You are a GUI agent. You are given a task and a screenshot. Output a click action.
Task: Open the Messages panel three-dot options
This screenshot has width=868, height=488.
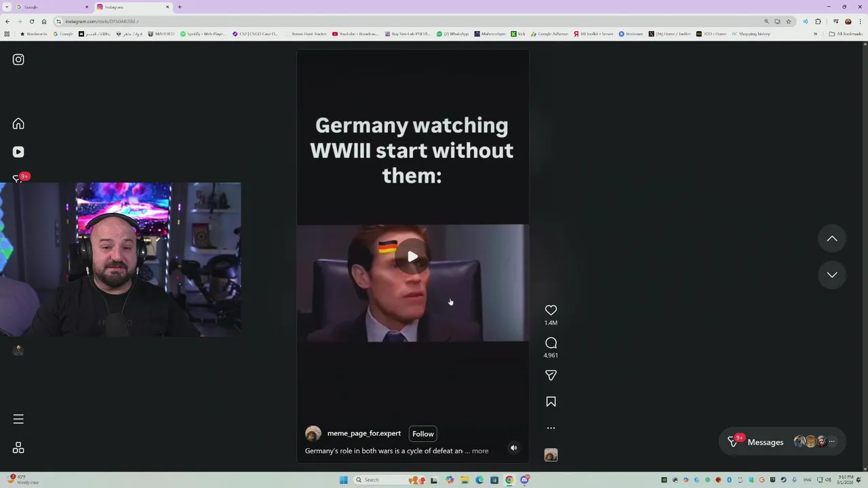(832, 442)
